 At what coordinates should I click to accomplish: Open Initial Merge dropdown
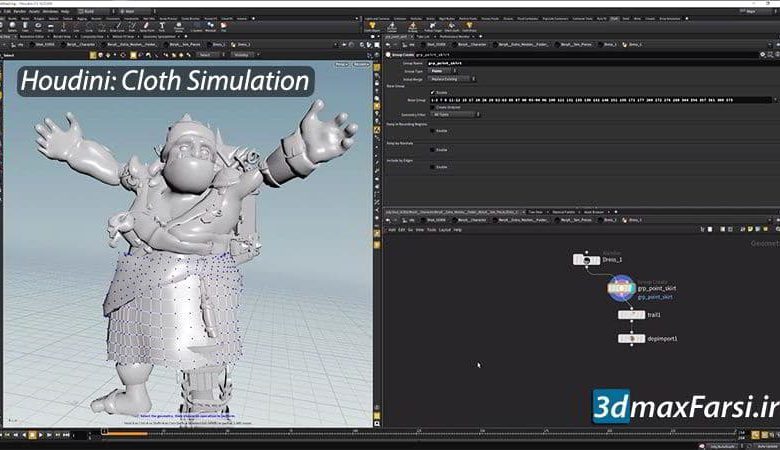(452, 79)
